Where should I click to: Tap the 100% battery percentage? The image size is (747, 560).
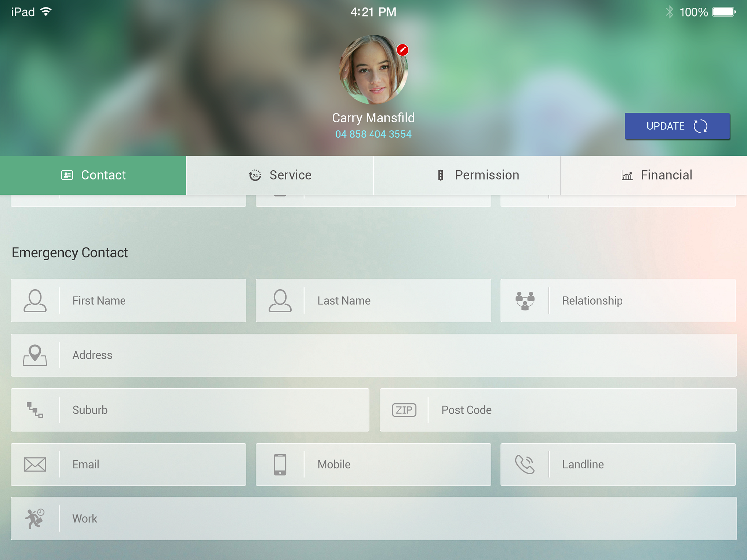694,12
